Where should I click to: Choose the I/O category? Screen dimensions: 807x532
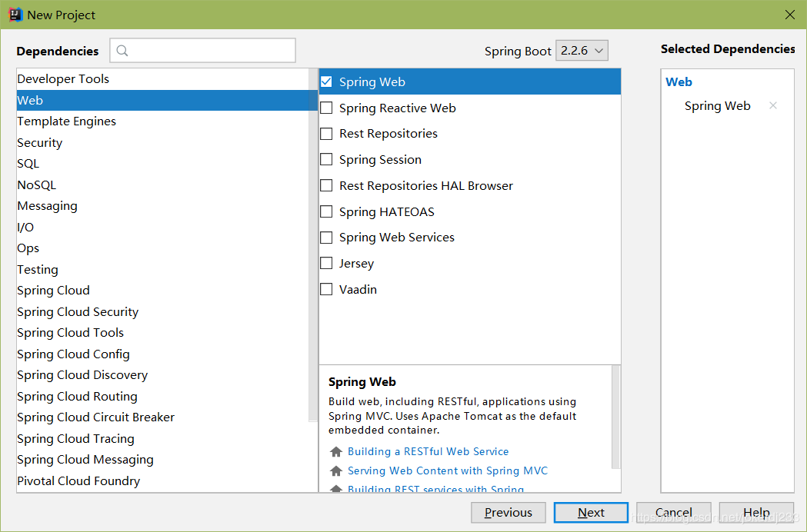pyautogui.click(x=162, y=227)
